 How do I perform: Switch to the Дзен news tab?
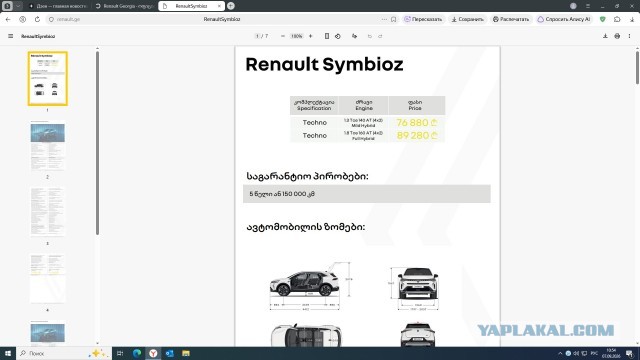(58, 6)
